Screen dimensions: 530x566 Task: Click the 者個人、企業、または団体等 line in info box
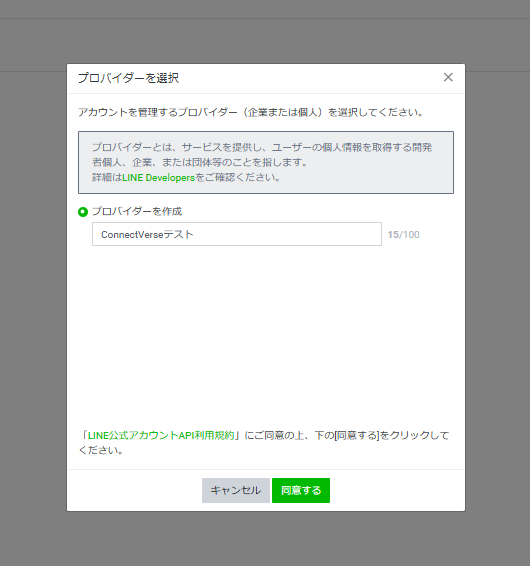(200, 162)
